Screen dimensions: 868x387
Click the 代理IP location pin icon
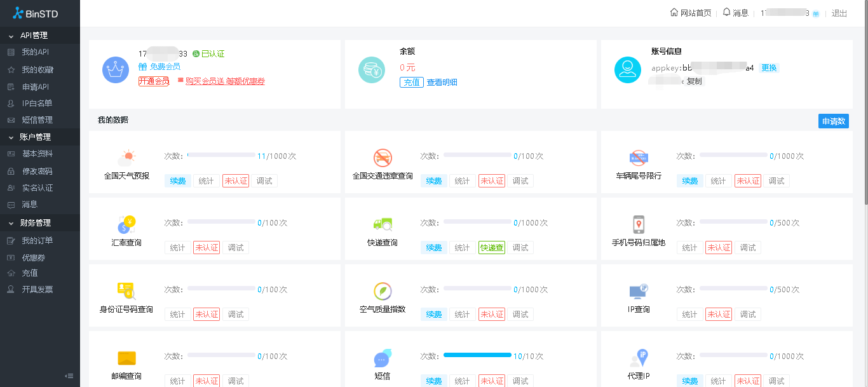pos(639,358)
